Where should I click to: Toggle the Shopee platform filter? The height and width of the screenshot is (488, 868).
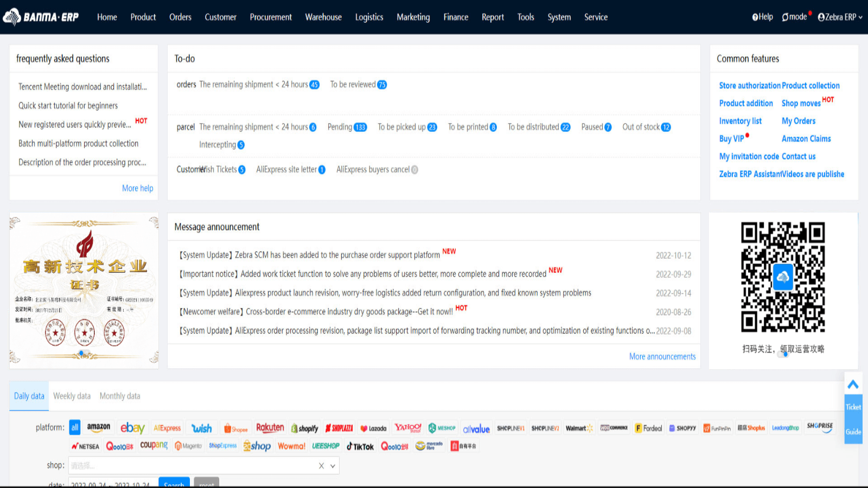[x=236, y=428]
